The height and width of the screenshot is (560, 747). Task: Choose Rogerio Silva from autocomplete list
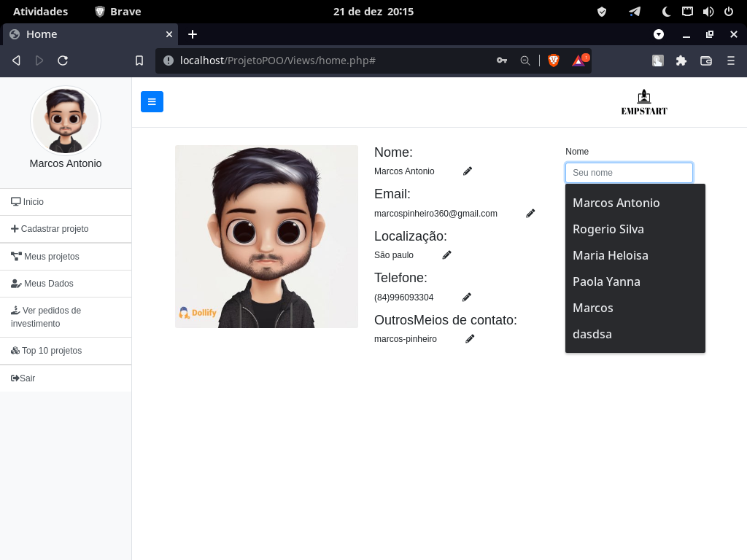(635, 229)
